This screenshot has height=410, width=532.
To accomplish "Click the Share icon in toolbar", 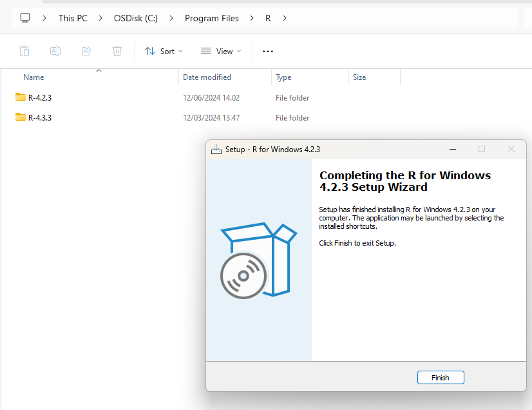I will (x=86, y=51).
